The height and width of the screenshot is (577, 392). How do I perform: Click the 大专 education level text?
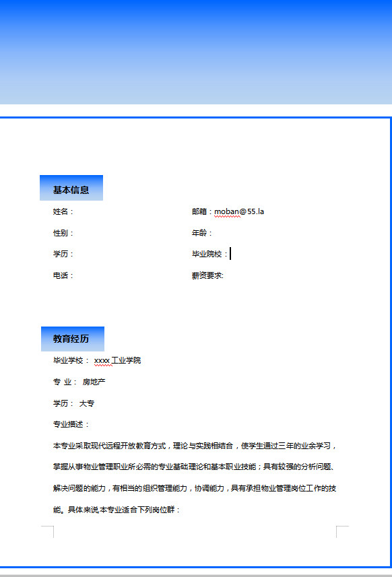coord(87,403)
